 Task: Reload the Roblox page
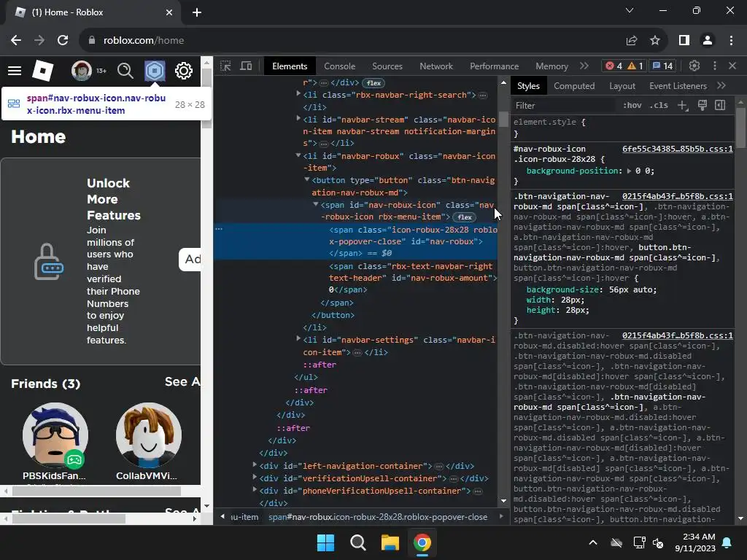[x=63, y=41]
